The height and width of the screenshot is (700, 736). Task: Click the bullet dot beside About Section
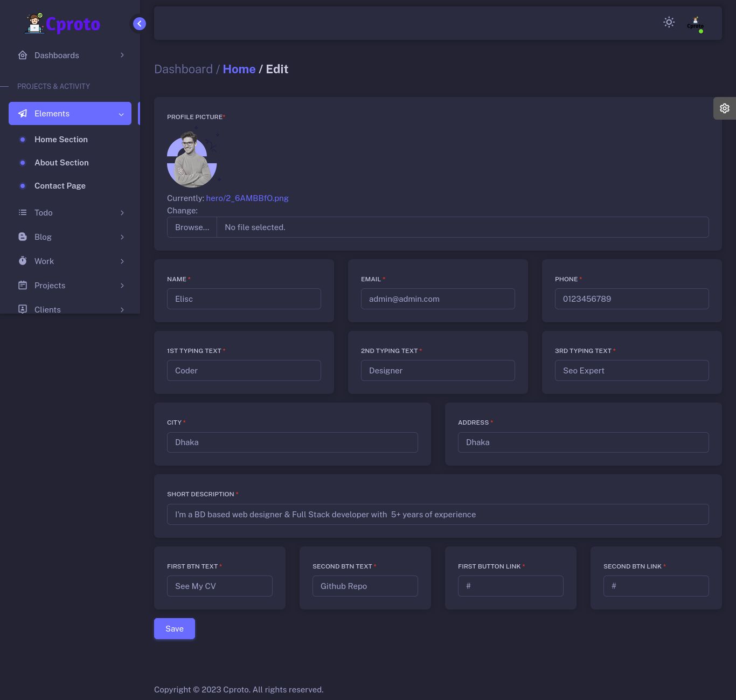click(x=23, y=163)
